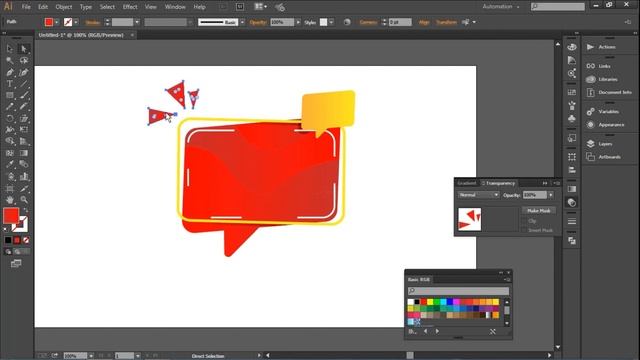The image size is (640, 360).
Task: Open control bar opacity arrow
Action: point(298,22)
